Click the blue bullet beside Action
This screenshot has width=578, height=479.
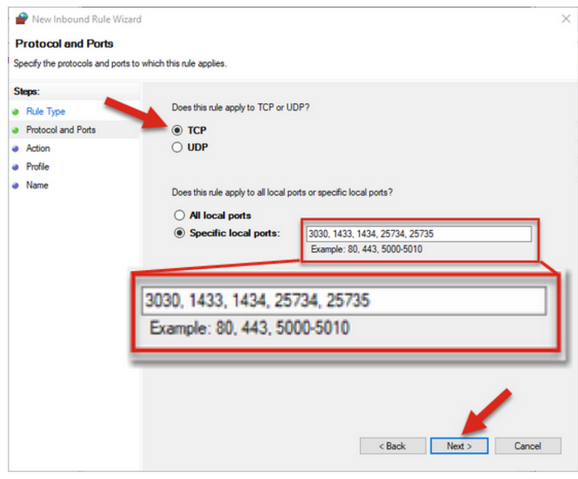point(15,149)
